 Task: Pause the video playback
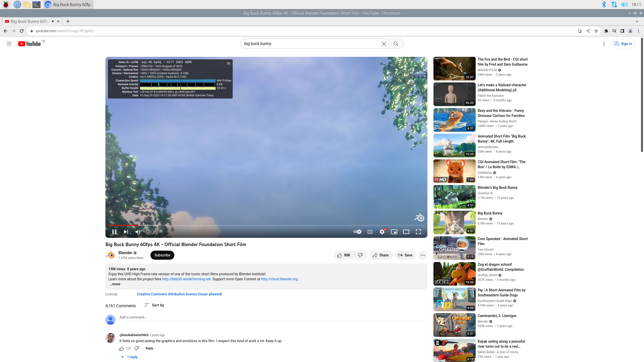pos(114,232)
